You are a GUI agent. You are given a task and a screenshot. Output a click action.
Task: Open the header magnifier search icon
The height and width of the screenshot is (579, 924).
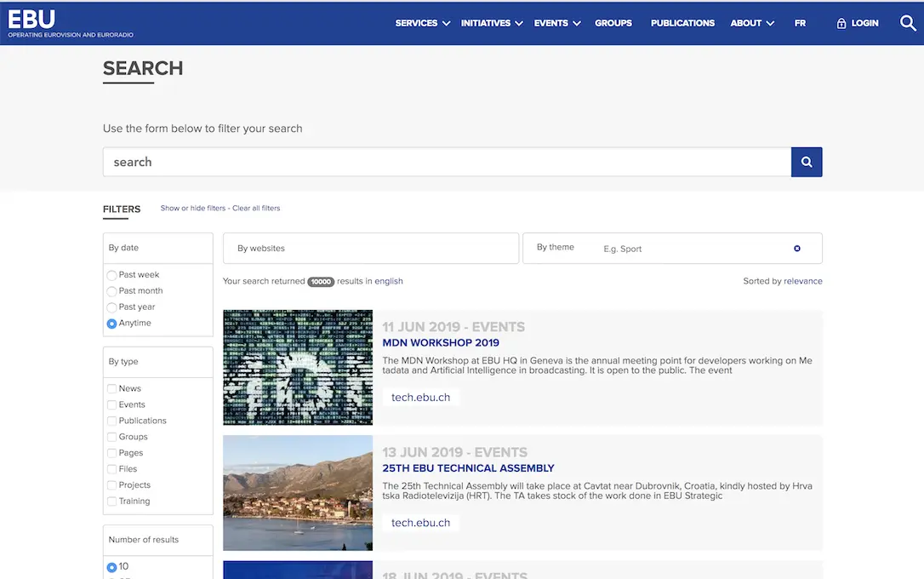pyautogui.click(x=908, y=23)
